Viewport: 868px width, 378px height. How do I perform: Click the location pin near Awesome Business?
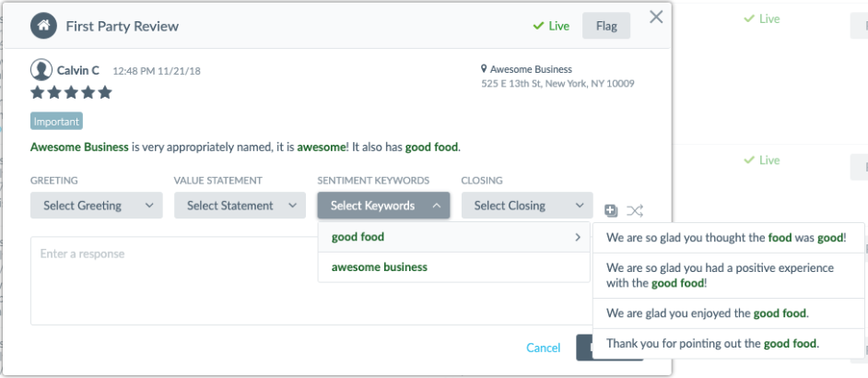click(x=484, y=69)
